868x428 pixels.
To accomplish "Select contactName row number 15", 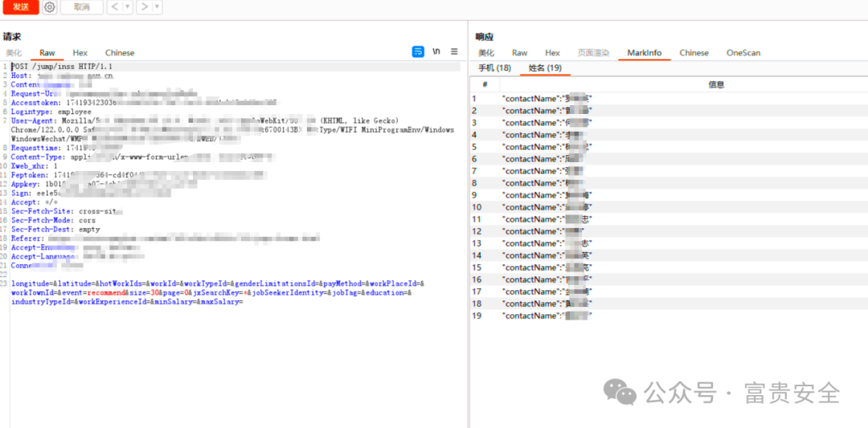I will pyautogui.click(x=669, y=267).
